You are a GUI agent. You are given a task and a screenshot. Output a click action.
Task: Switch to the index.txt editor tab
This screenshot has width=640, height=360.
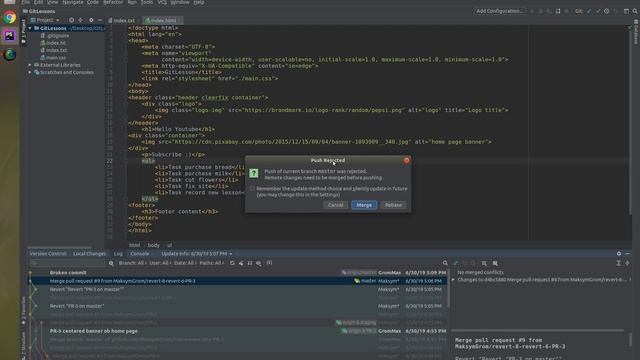coord(122,20)
